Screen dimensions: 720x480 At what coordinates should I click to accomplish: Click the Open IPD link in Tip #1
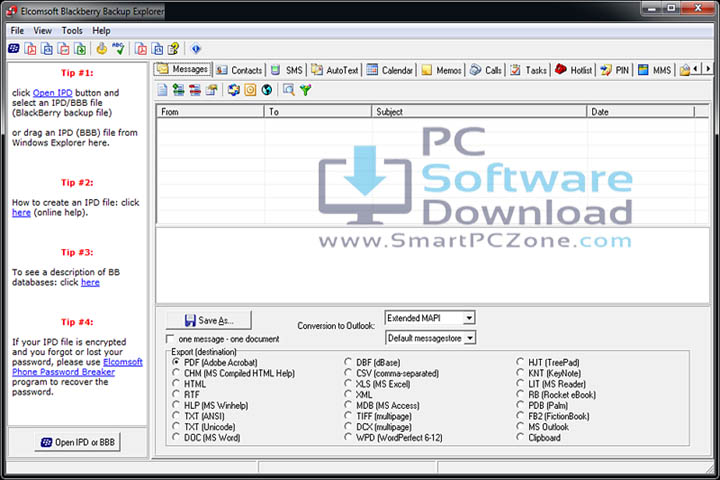click(52, 93)
